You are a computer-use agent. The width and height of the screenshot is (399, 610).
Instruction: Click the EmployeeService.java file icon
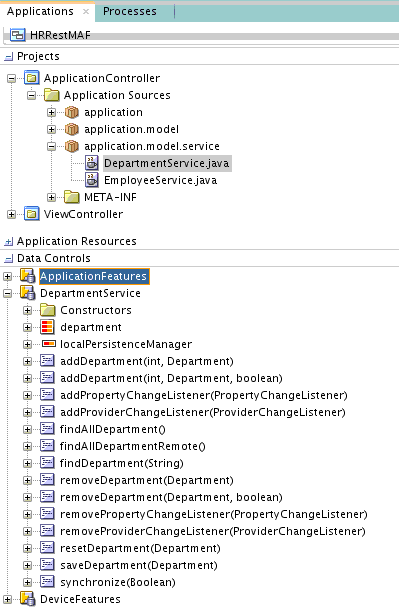click(92, 180)
